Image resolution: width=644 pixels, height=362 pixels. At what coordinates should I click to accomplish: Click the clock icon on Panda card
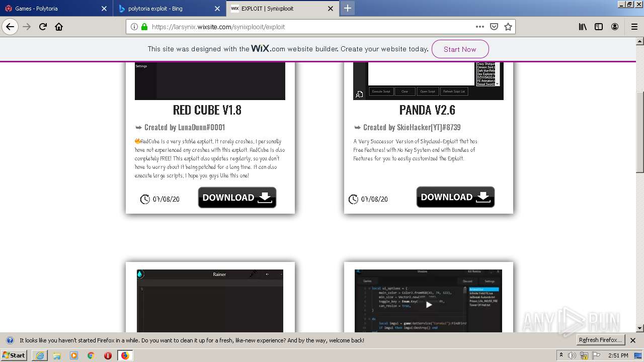click(x=353, y=199)
